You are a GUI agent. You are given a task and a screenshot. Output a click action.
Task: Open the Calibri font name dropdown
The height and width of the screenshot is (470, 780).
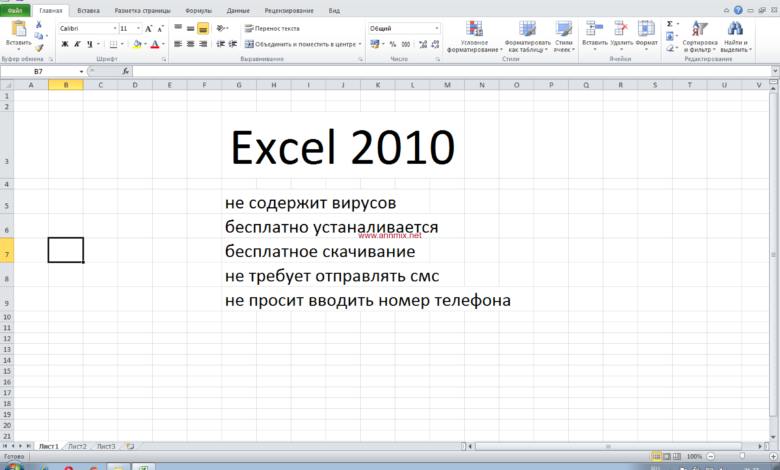click(115, 28)
